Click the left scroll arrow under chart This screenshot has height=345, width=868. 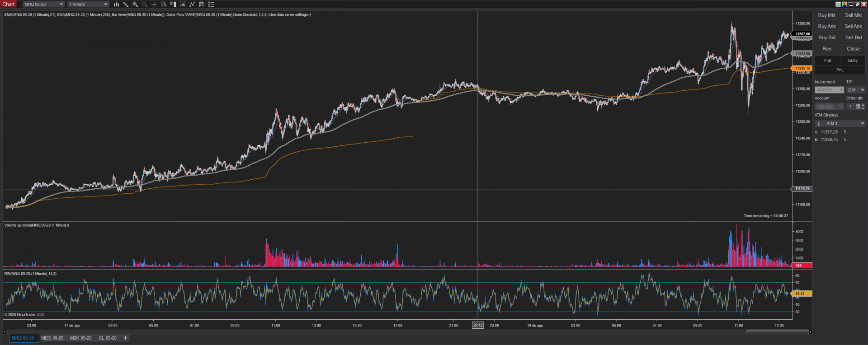5,331
